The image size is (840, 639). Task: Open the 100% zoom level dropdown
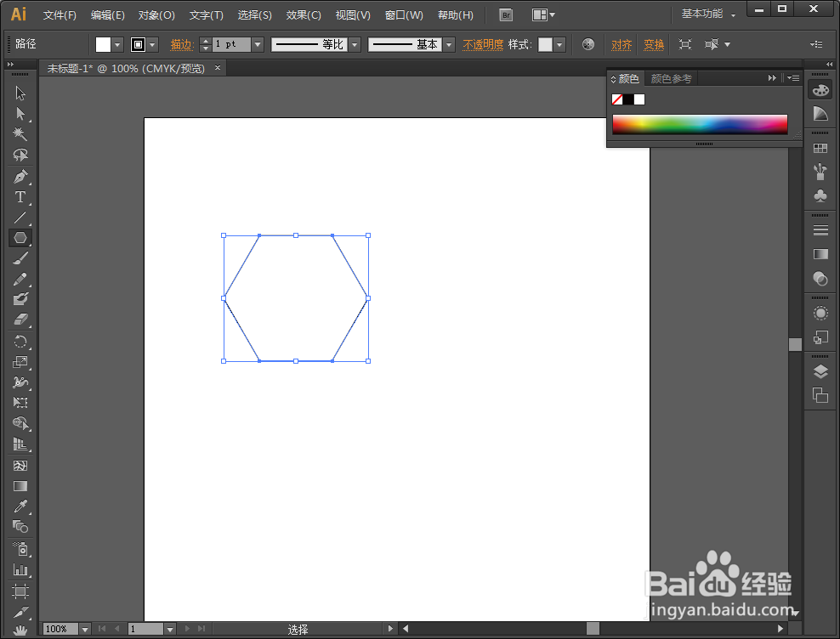click(85, 629)
